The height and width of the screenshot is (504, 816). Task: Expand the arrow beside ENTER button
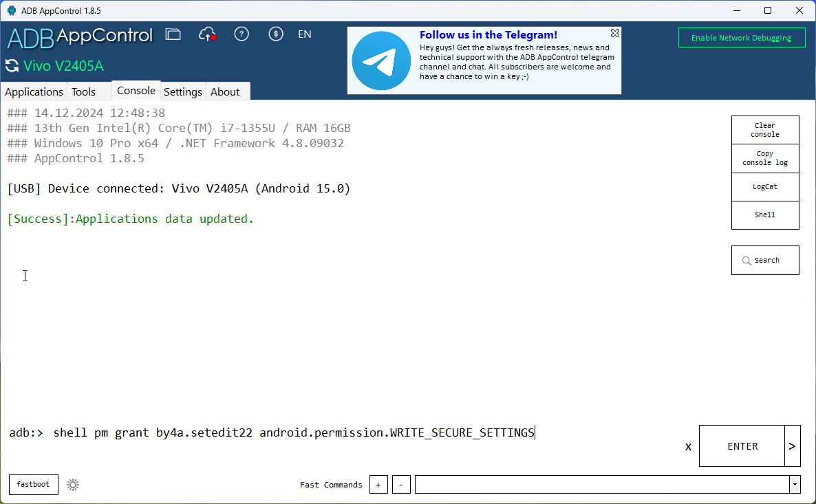792,446
